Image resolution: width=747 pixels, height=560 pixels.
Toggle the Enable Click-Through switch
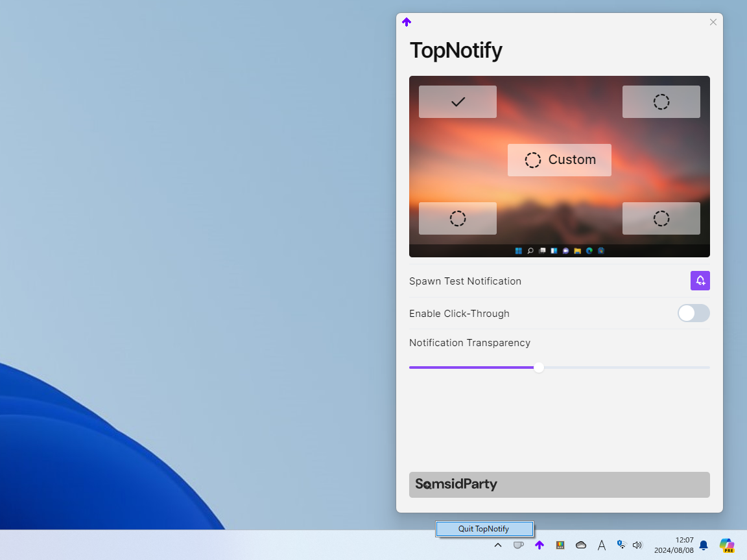[x=694, y=313]
